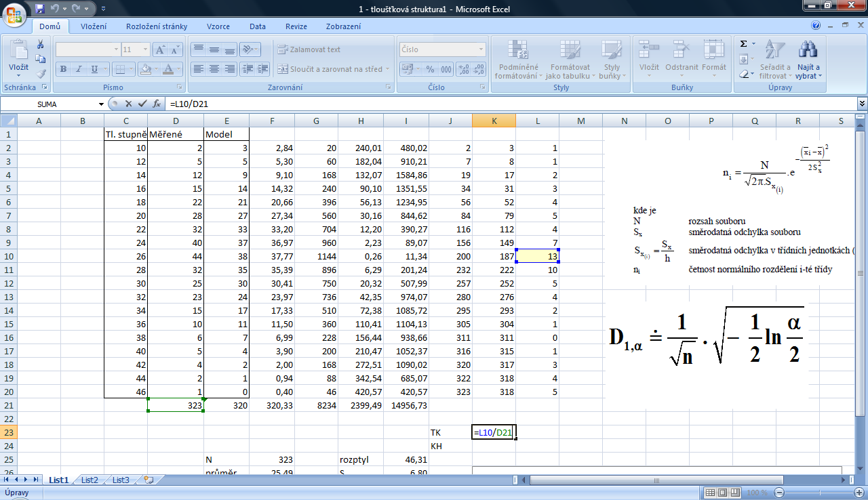The width and height of the screenshot is (868, 500).
Task: Click Sloučit a zarovnat na střed
Action: click(x=330, y=69)
